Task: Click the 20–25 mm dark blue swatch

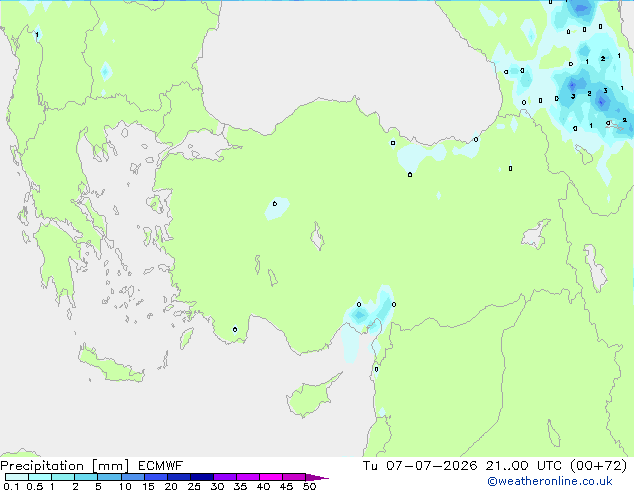Action: (x=178, y=477)
